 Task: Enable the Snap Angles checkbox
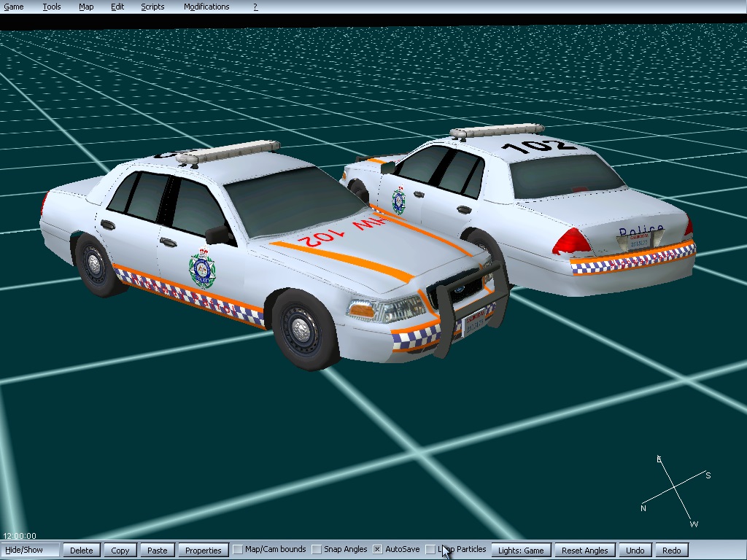click(x=317, y=550)
